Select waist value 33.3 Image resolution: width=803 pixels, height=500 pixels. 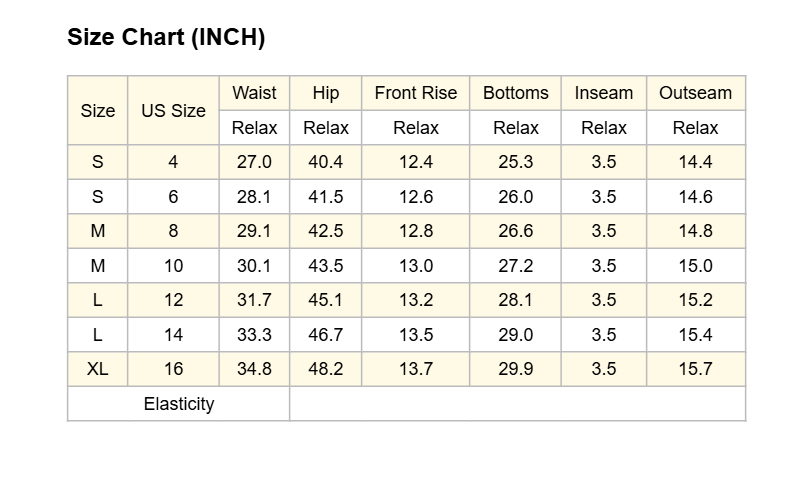coord(255,335)
